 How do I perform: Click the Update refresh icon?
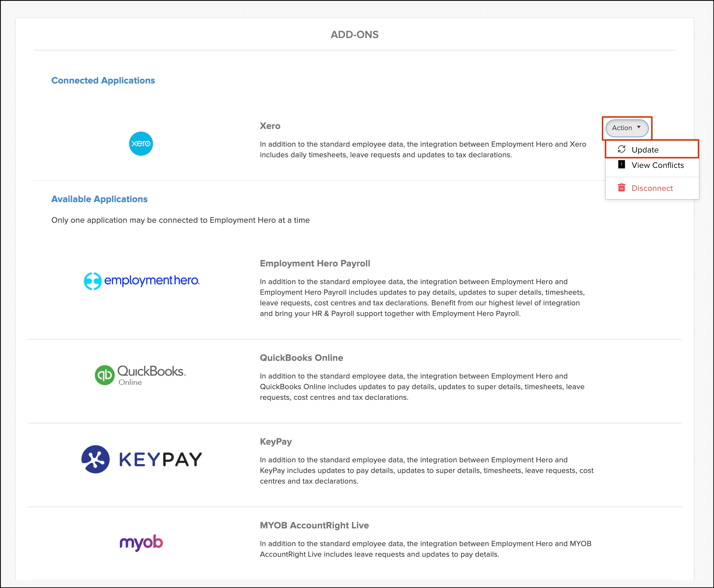pos(621,149)
